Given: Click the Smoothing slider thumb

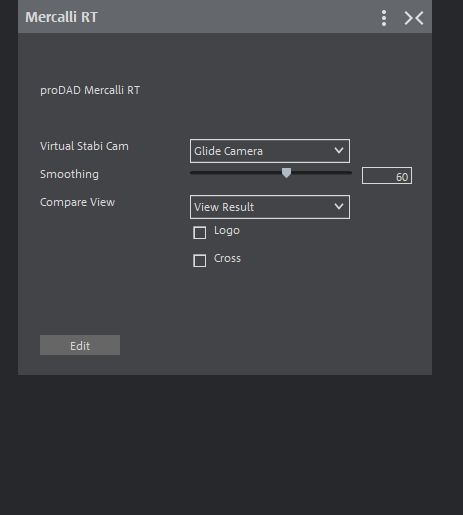Looking at the screenshot, I should pyautogui.click(x=286, y=173).
